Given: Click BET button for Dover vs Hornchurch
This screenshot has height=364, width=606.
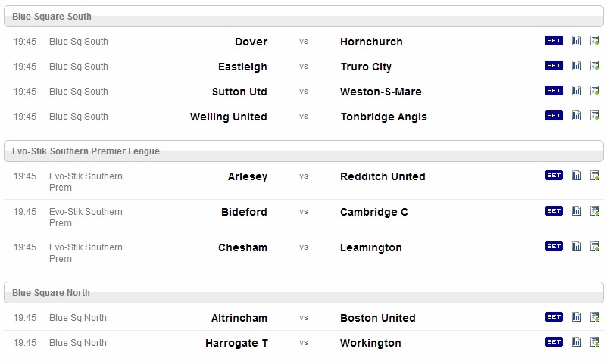Looking at the screenshot, I should point(554,41).
